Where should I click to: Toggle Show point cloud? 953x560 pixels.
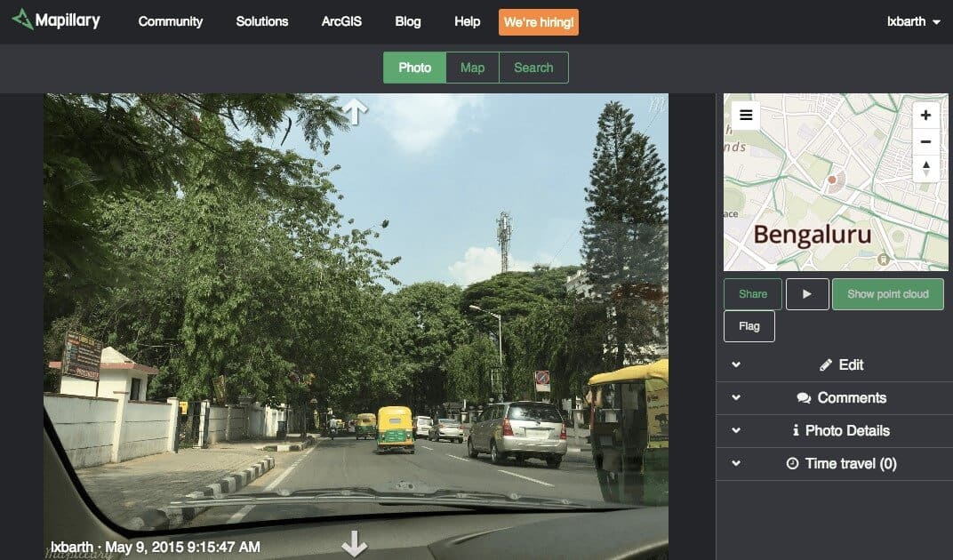click(x=888, y=294)
